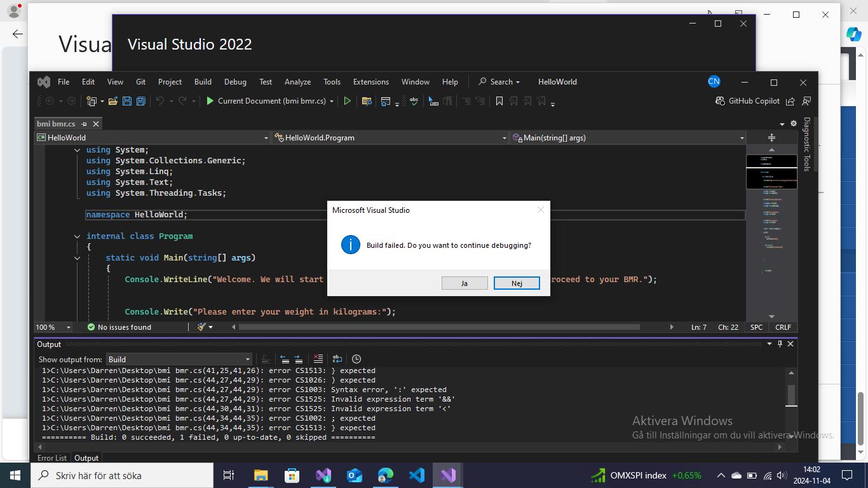Click Ja to continue debugging
This screenshot has height=488, width=868.
coord(465,283)
